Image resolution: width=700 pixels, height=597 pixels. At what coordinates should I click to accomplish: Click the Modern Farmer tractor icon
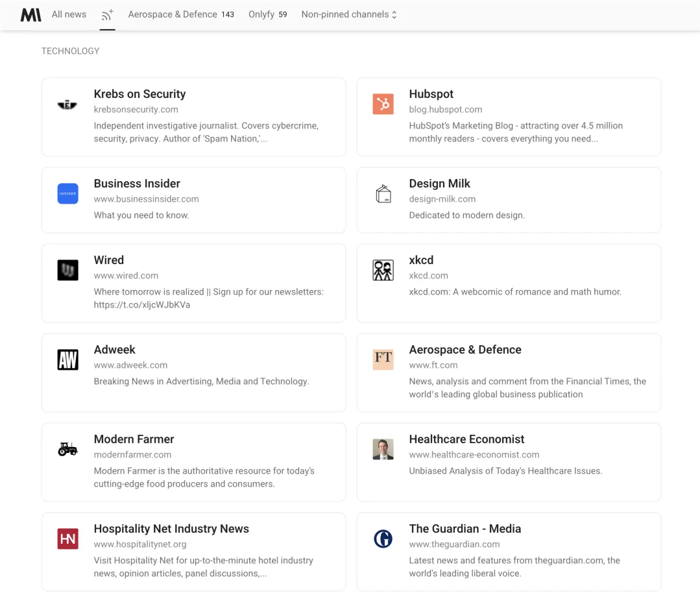click(68, 449)
